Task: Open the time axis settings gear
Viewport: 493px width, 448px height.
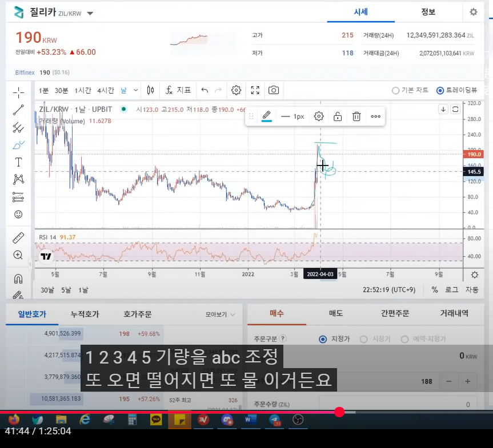Action: pos(475,275)
